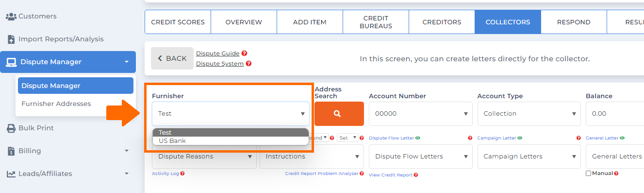This screenshot has width=644, height=193.
Task: Select Test in Furnisher list
Action: coord(231,133)
